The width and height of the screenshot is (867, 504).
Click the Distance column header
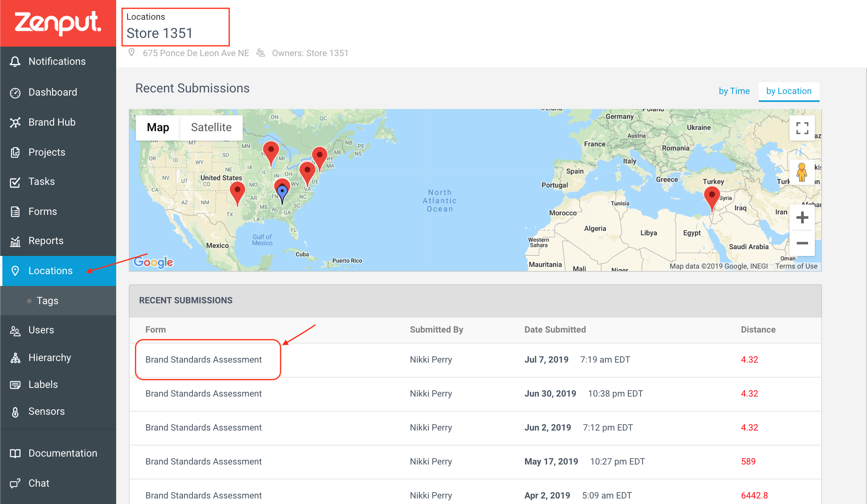758,330
